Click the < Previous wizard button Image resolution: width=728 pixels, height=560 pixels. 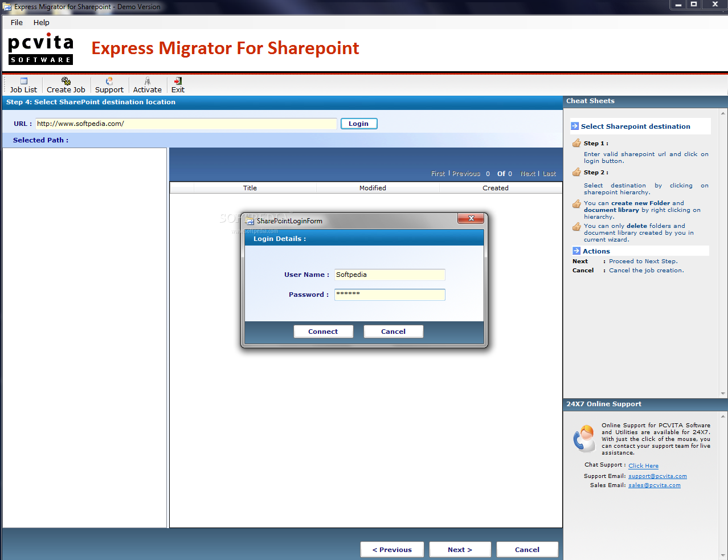coord(392,550)
